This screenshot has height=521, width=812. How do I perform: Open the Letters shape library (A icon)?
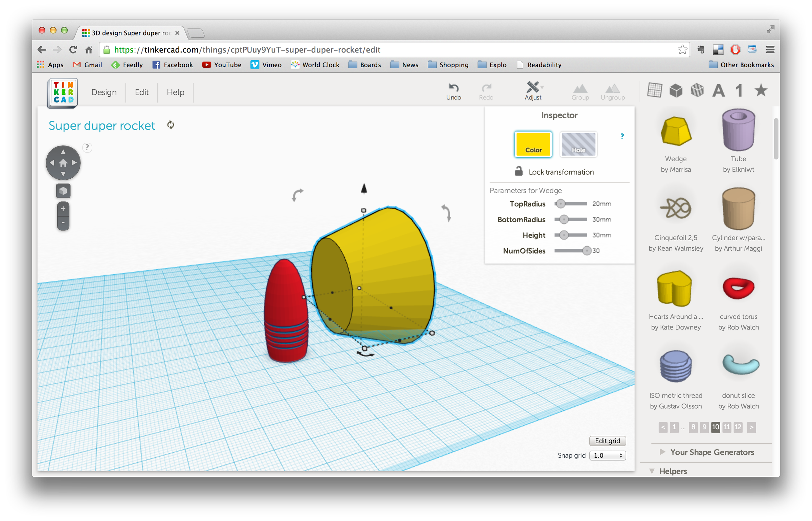[x=718, y=90]
